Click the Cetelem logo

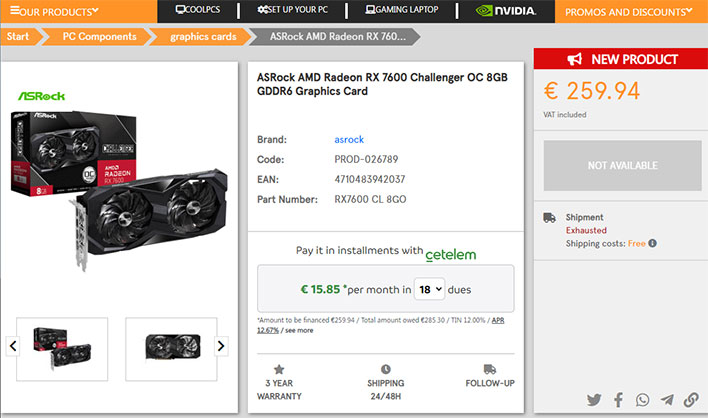[x=451, y=255]
